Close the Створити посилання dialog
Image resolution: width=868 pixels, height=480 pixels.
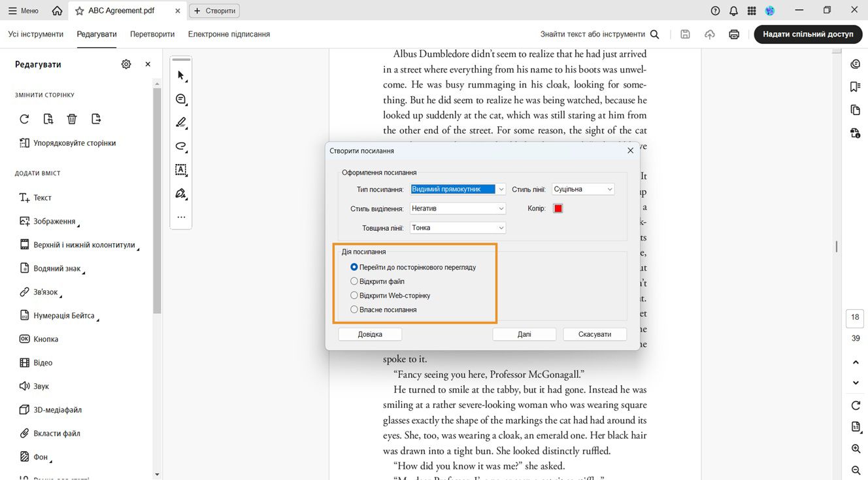click(630, 150)
